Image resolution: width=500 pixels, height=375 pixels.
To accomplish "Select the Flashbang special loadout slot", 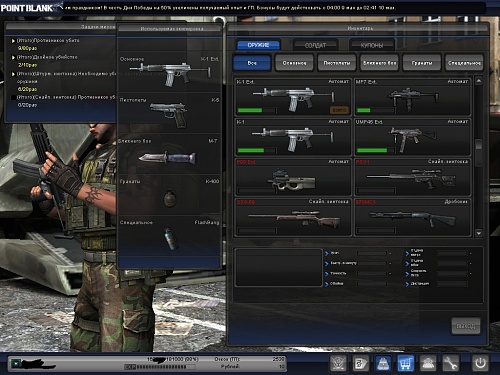I will coord(169,236).
